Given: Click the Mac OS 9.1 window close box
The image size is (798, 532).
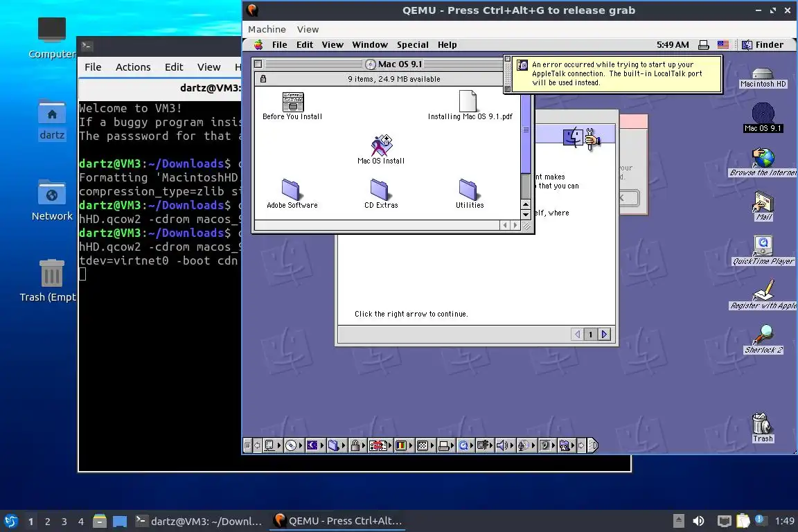Looking at the screenshot, I should [258, 64].
